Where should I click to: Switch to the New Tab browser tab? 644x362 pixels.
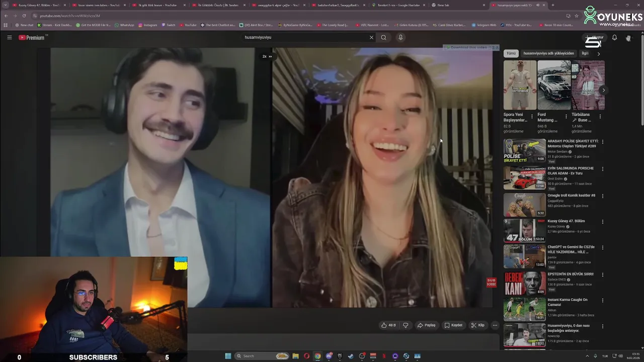(x=459, y=5)
